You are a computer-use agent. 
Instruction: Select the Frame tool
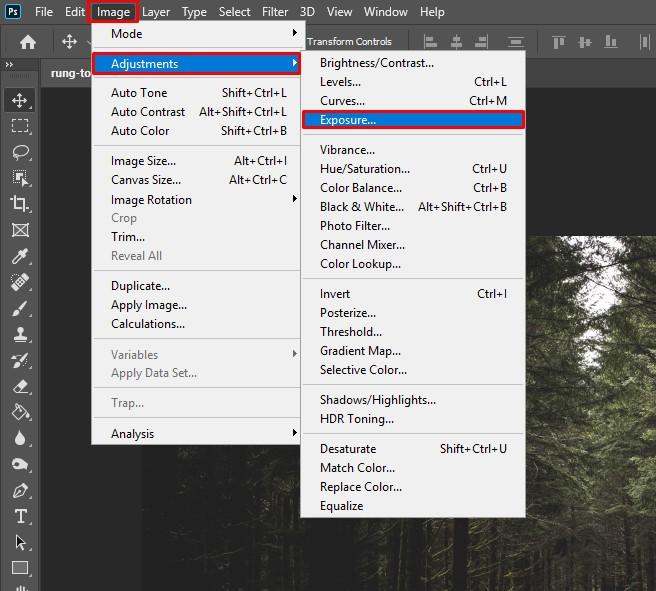pyautogui.click(x=20, y=230)
